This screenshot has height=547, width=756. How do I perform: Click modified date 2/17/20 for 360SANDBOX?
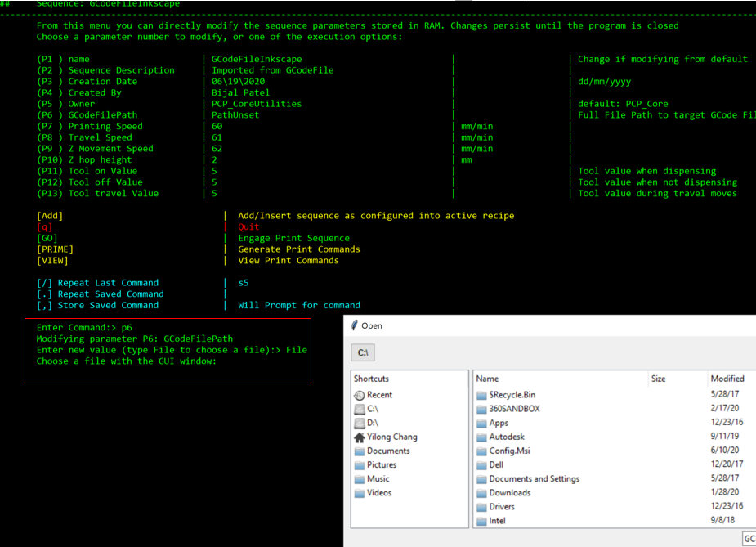tap(725, 408)
